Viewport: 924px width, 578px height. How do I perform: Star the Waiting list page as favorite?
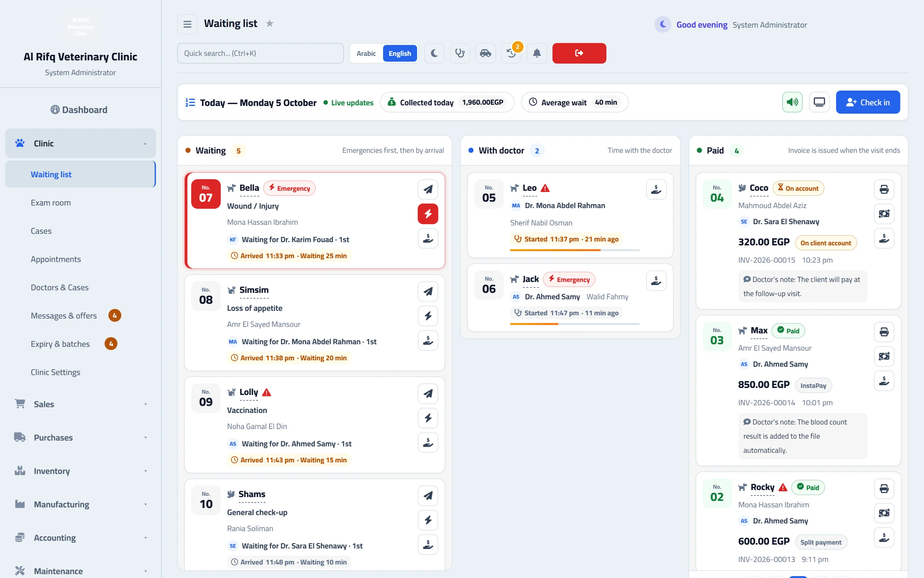[269, 24]
